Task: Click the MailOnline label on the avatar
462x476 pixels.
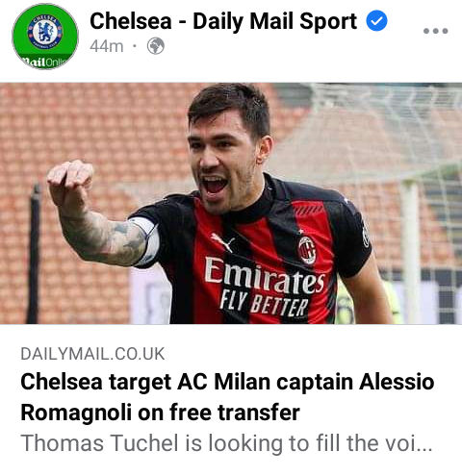Action: point(45,62)
